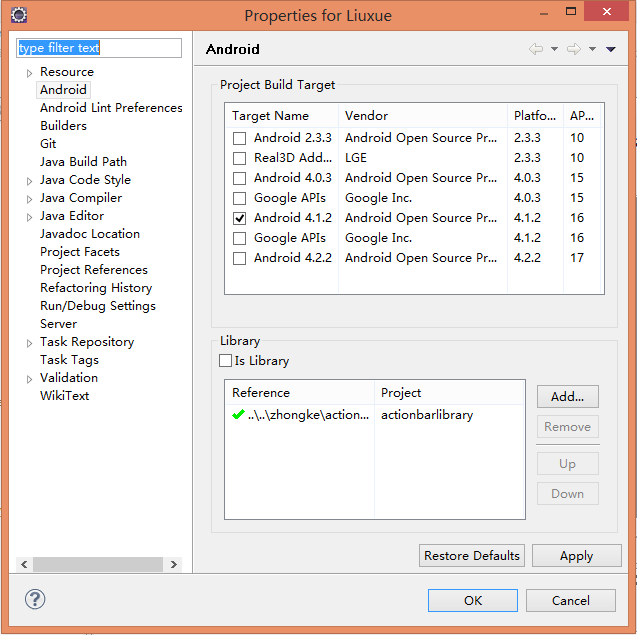Expand the Task Repository tree node
The image size is (637, 635).
[29, 343]
